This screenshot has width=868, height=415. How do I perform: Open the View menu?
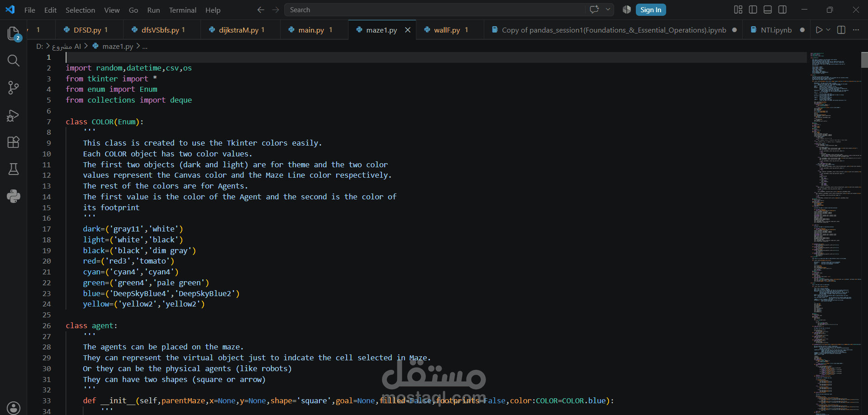point(112,10)
